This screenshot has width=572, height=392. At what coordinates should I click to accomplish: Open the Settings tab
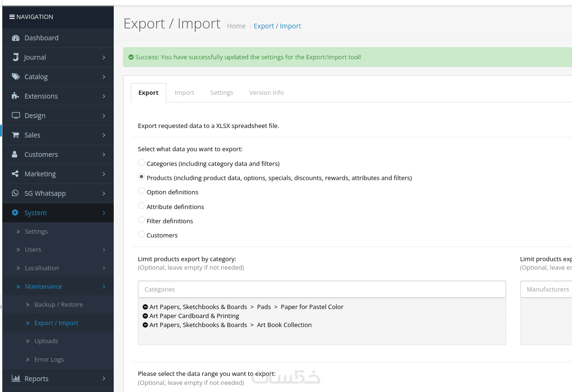[222, 93]
